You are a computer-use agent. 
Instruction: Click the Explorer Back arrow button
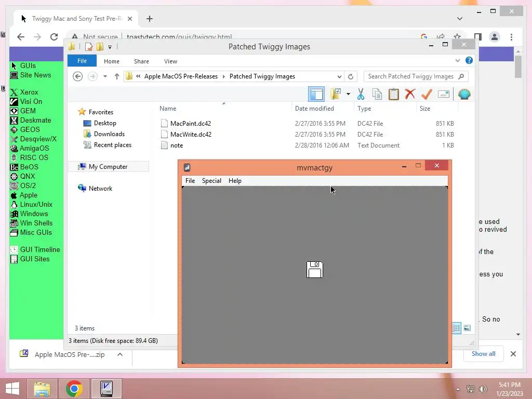[x=78, y=76]
